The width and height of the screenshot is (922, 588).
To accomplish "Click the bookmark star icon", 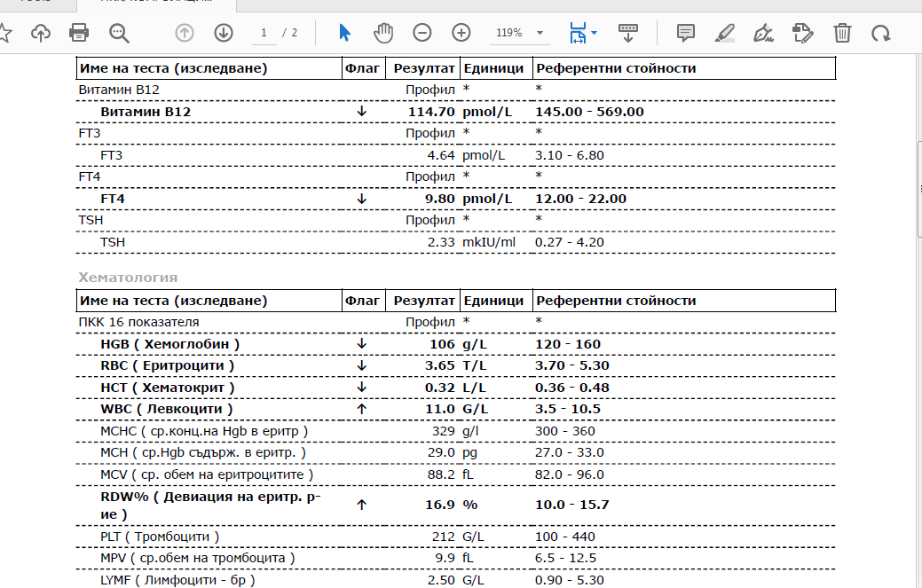I will click(5, 33).
